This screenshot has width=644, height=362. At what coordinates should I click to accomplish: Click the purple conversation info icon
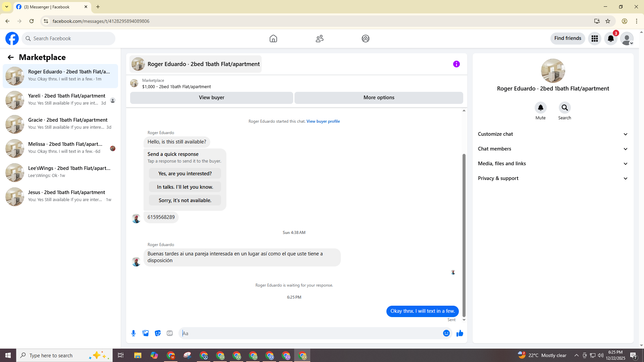click(x=456, y=64)
